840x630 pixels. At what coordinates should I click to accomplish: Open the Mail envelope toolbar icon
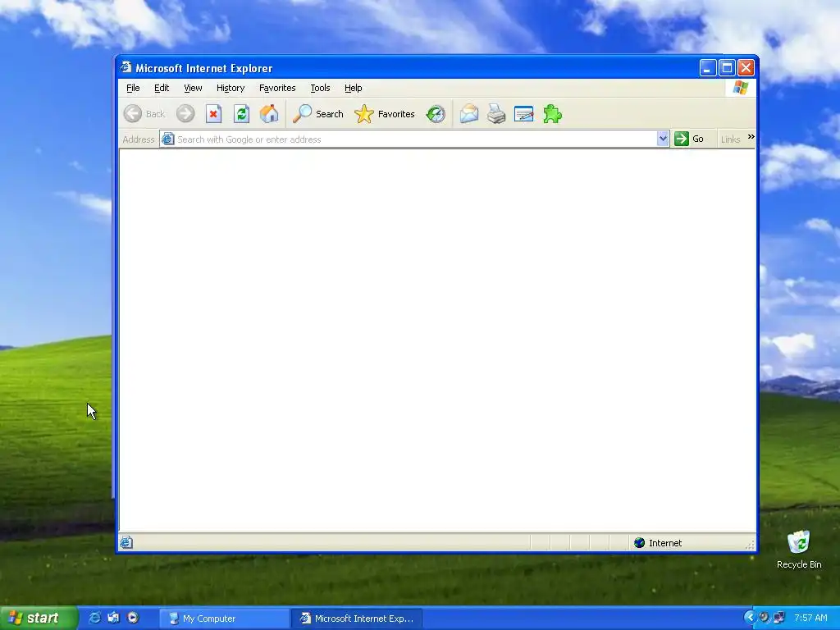468,113
